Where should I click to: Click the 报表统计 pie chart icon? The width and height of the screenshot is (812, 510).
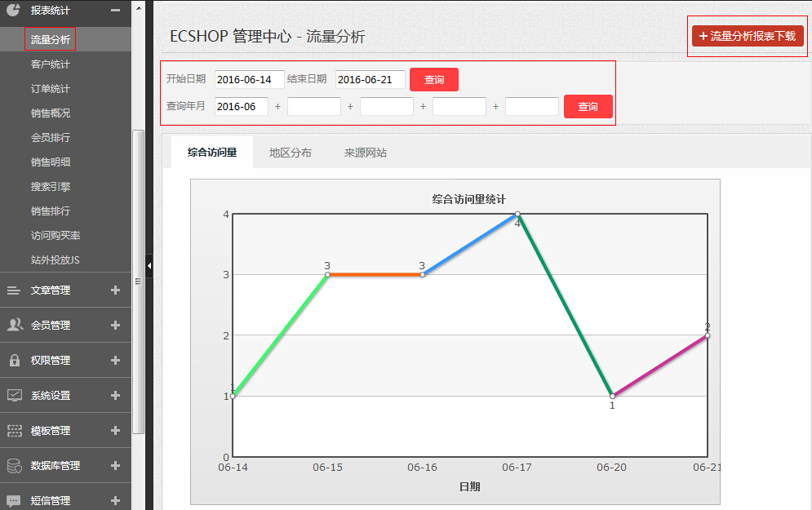point(12,11)
